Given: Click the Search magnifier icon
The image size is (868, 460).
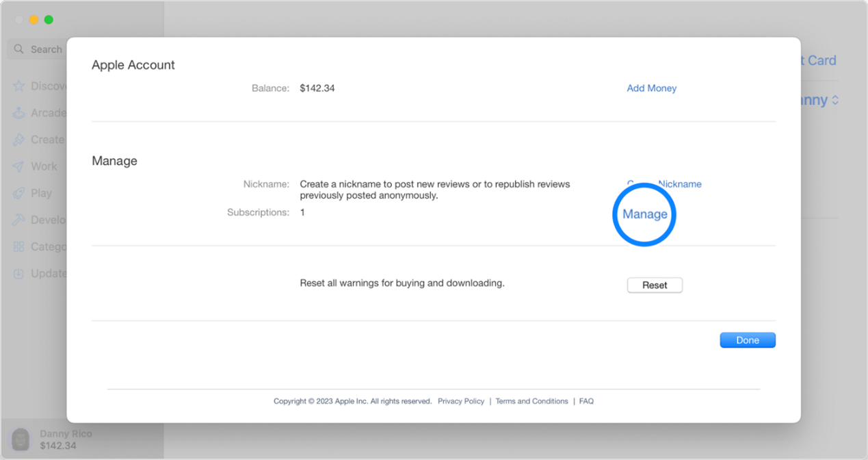Looking at the screenshot, I should 18,49.
